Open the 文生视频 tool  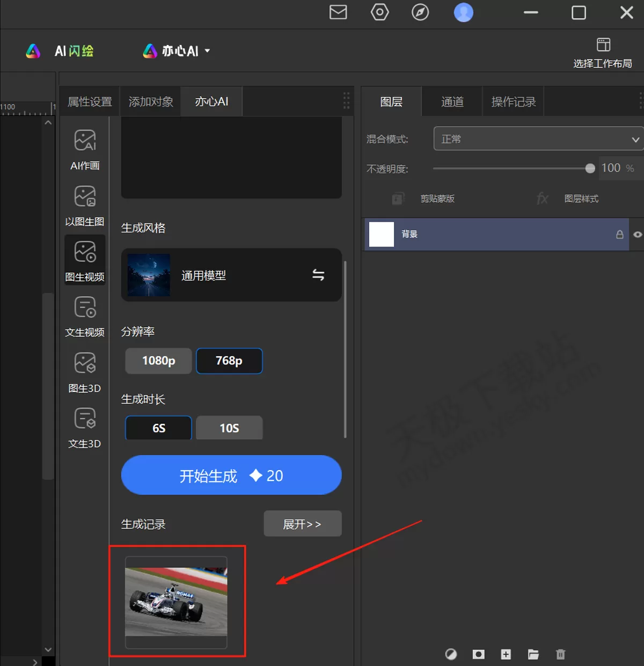[85, 317]
